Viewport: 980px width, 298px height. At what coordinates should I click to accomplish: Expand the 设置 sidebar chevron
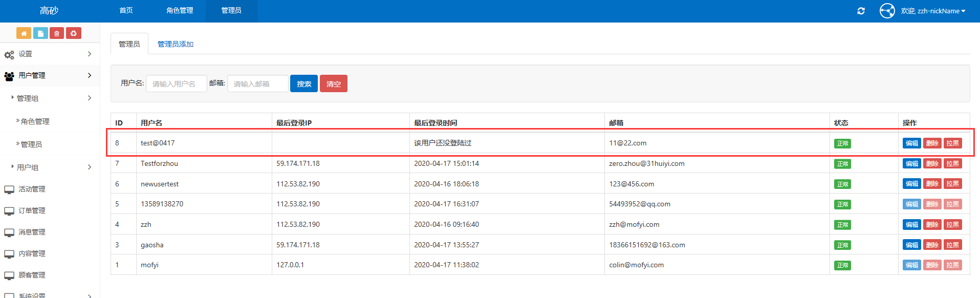pos(90,54)
